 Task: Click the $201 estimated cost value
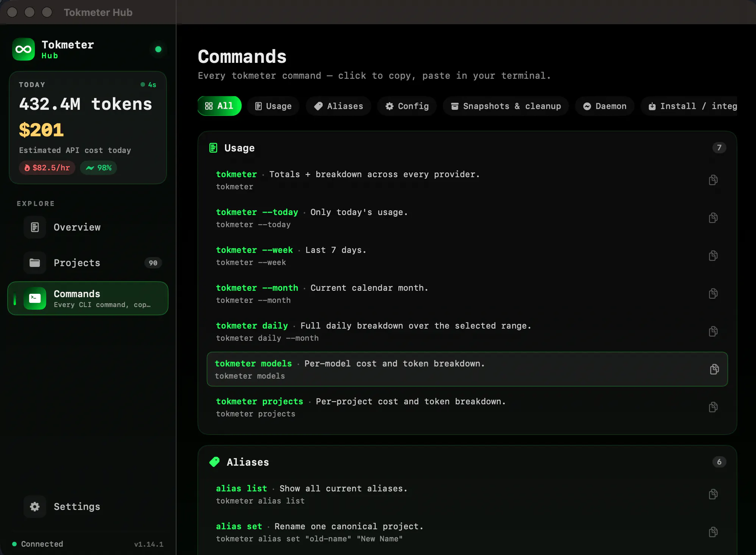(x=41, y=130)
